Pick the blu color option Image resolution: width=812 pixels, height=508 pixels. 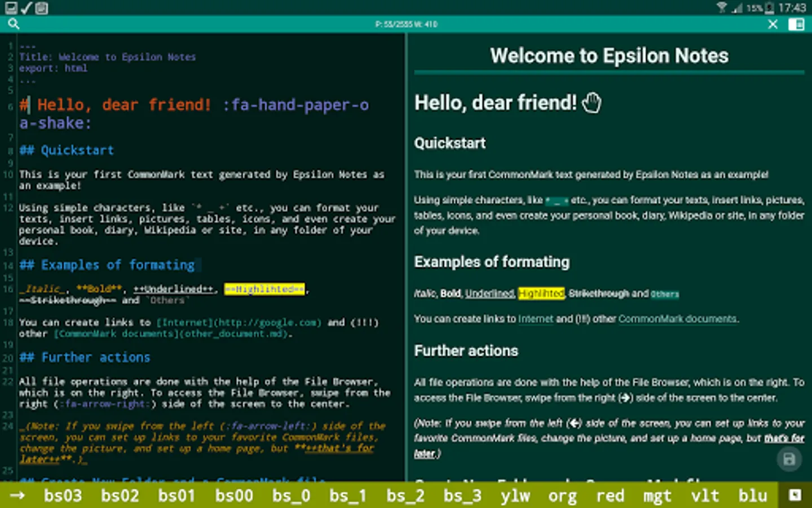[x=753, y=496]
